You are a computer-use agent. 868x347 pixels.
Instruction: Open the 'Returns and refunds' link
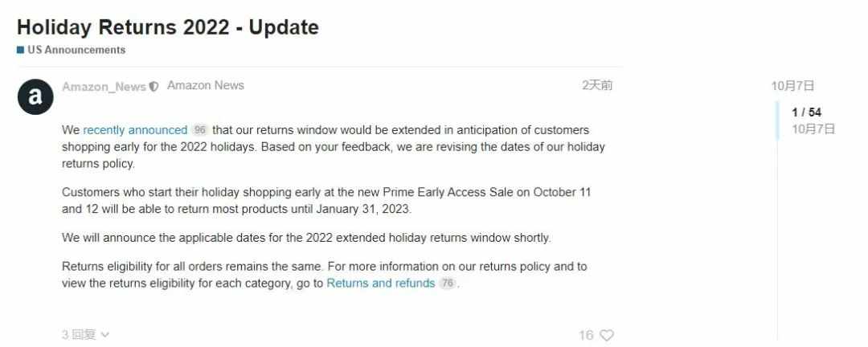[x=381, y=283]
